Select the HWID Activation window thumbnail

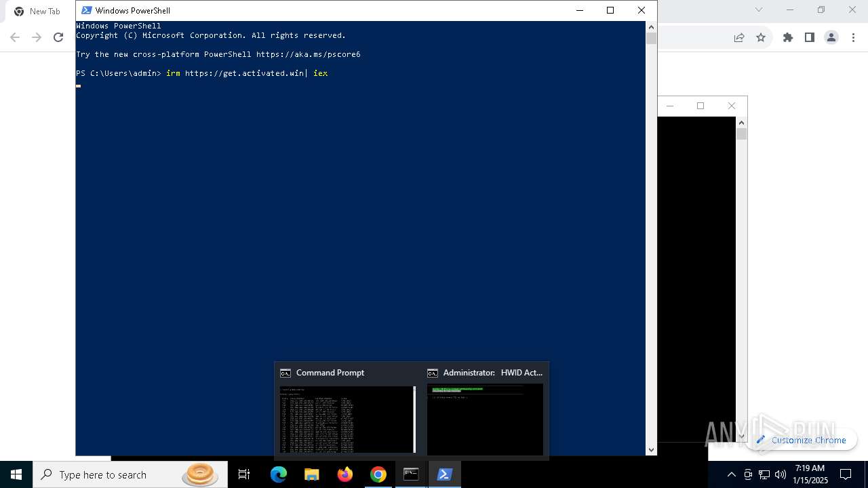click(x=485, y=419)
